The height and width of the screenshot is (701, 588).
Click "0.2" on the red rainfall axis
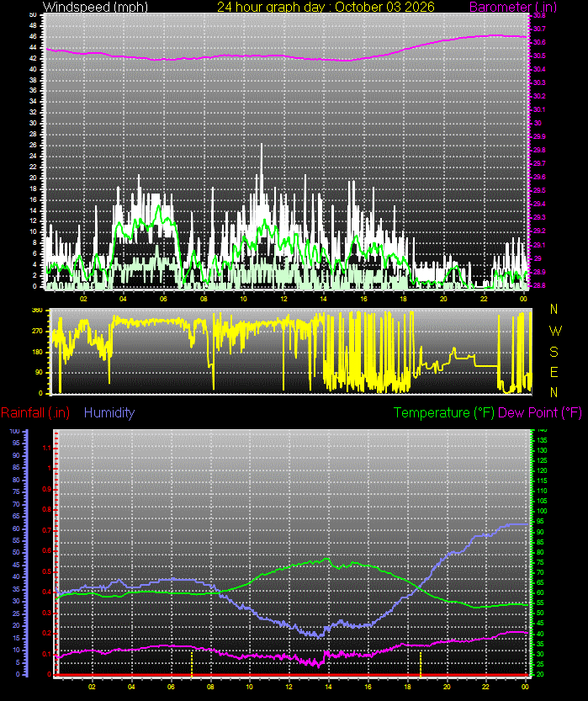[47, 634]
